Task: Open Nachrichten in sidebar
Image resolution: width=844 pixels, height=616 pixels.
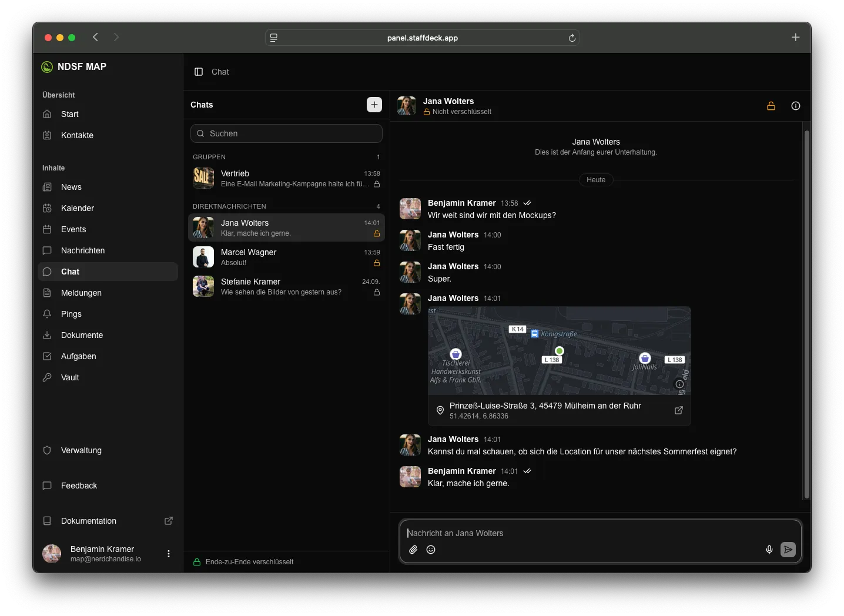Action: pyautogui.click(x=108, y=250)
